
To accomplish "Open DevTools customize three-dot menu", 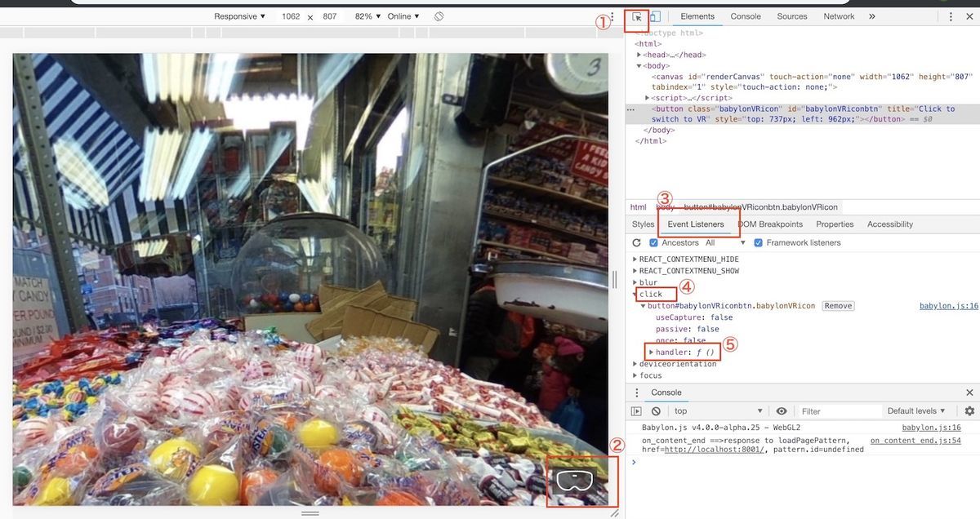I will tap(951, 16).
